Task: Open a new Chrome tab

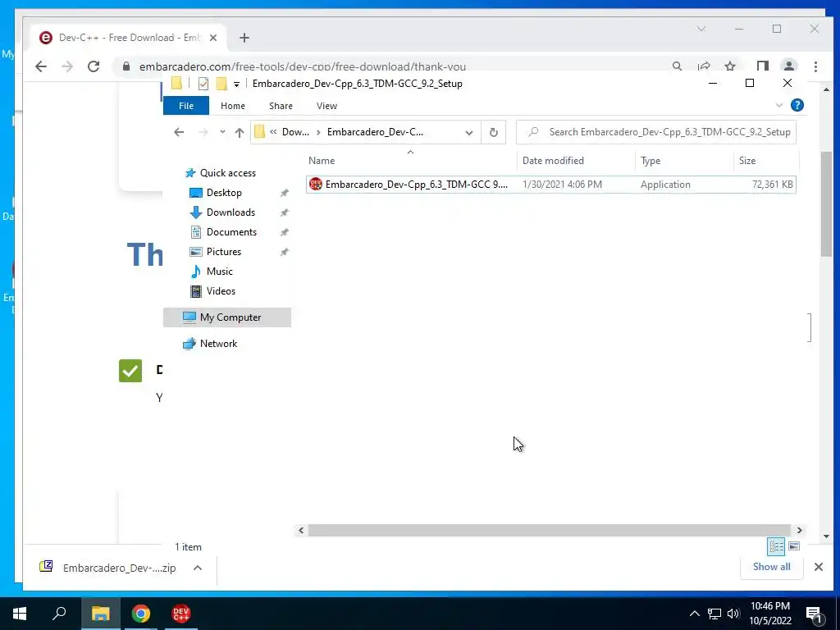Action: click(x=244, y=38)
